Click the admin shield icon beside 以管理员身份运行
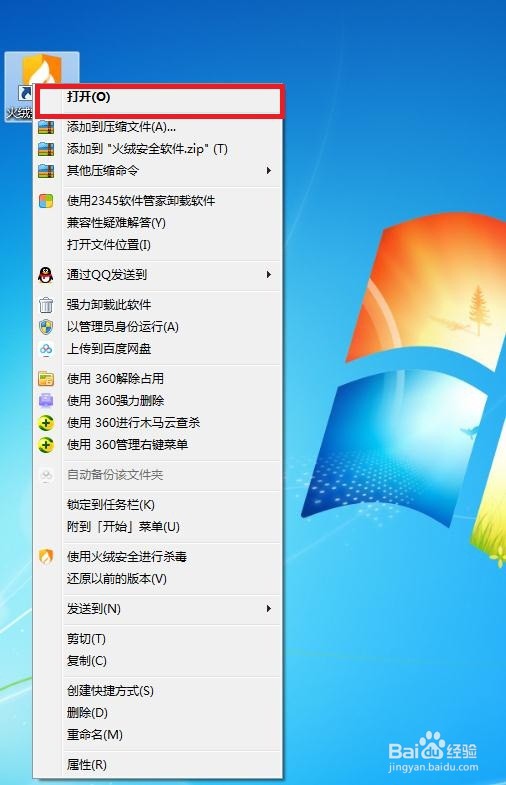Viewport: 506px width, 785px height. click(46, 327)
